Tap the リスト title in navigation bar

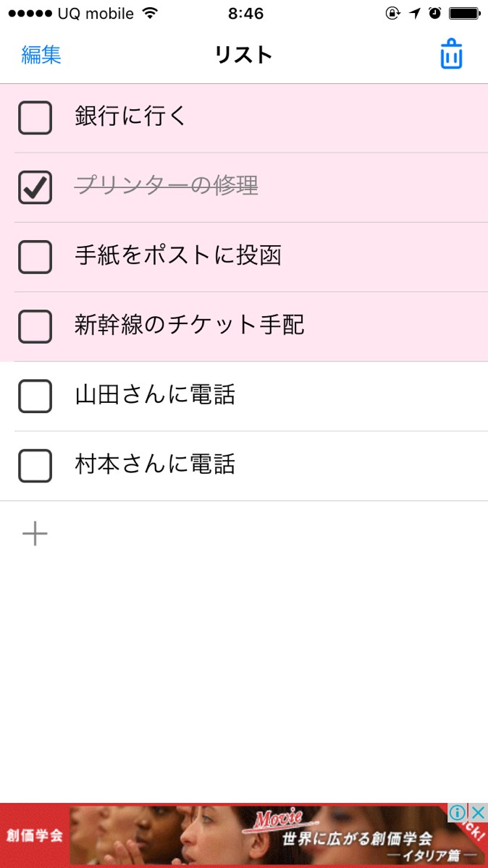[244, 55]
